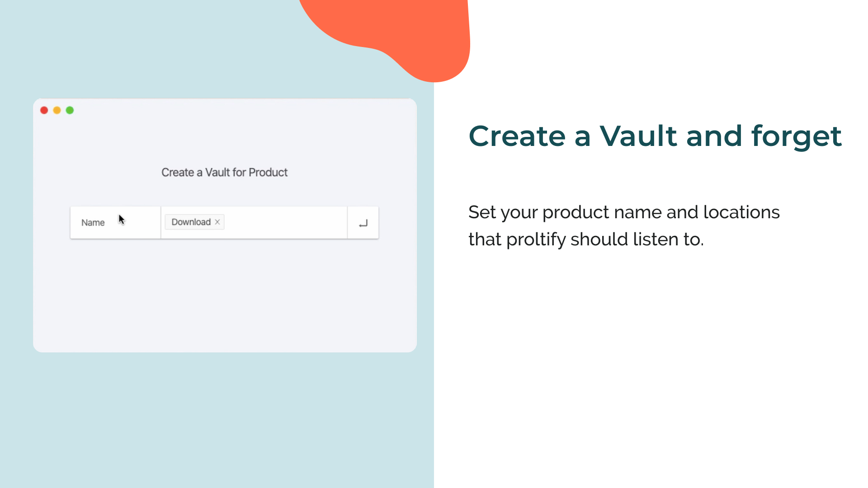Focus the empty field beside the Download tag
This screenshot has width=868, height=488.
point(285,222)
